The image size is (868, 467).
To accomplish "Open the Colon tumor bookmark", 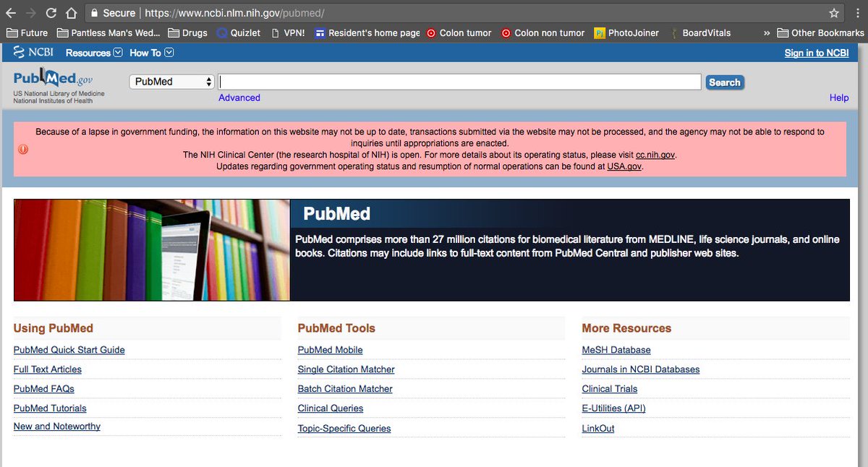I will coord(459,33).
